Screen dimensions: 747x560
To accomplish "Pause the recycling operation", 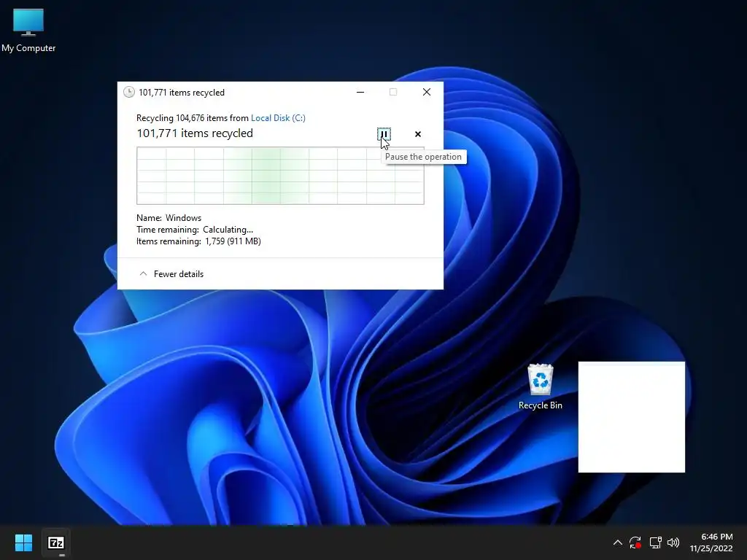I will pyautogui.click(x=384, y=134).
